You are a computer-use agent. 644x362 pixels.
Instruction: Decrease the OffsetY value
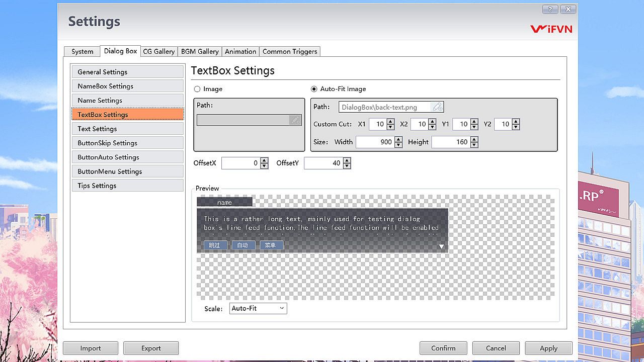click(x=347, y=166)
